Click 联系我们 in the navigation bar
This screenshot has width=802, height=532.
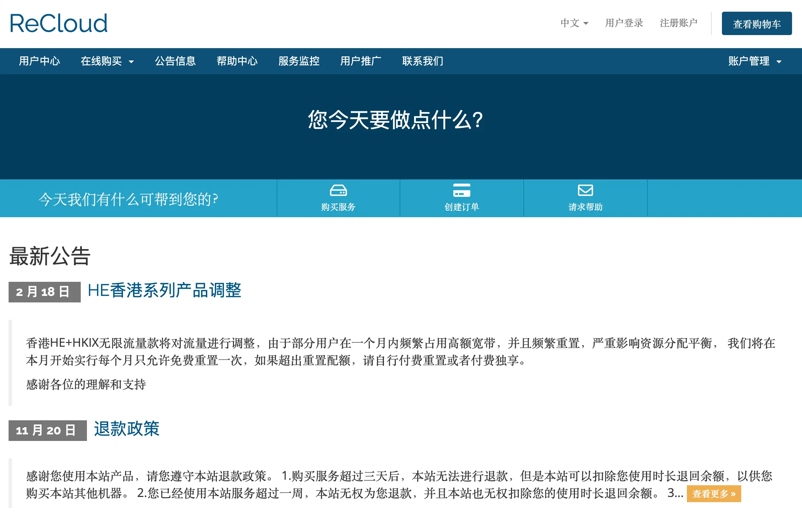click(423, 61)
